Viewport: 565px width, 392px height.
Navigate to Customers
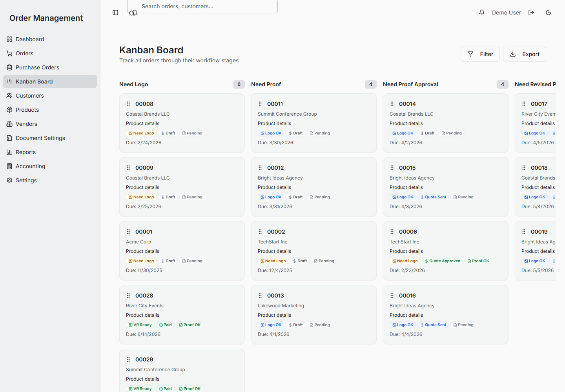point(50,96)
